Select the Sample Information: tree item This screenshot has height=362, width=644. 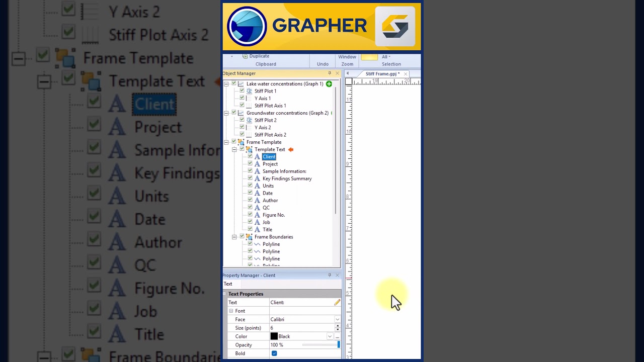pos(284,171)
